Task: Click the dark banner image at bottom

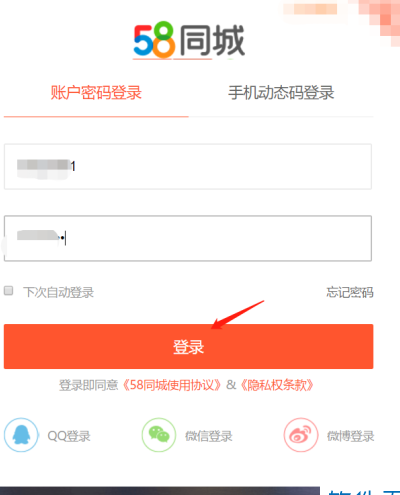Action: [x=160, y=491]
